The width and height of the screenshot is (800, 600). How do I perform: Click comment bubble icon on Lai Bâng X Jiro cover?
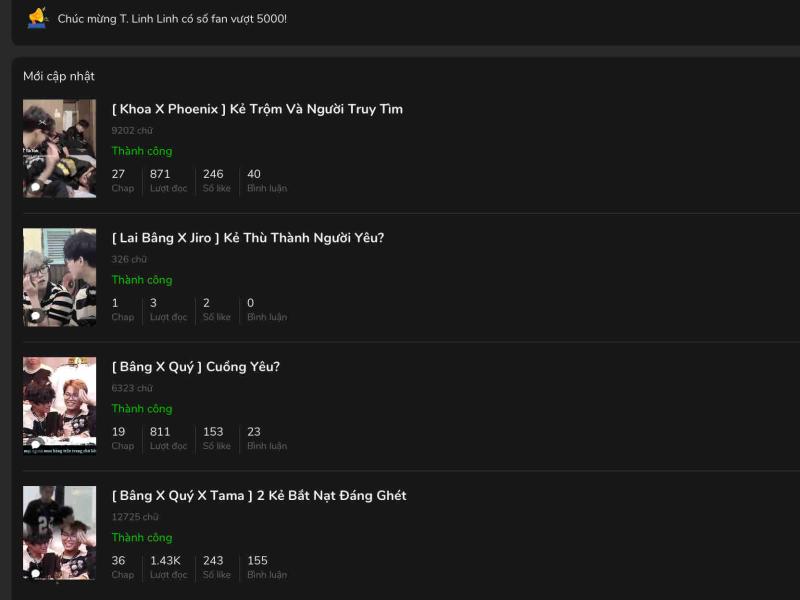36,316
